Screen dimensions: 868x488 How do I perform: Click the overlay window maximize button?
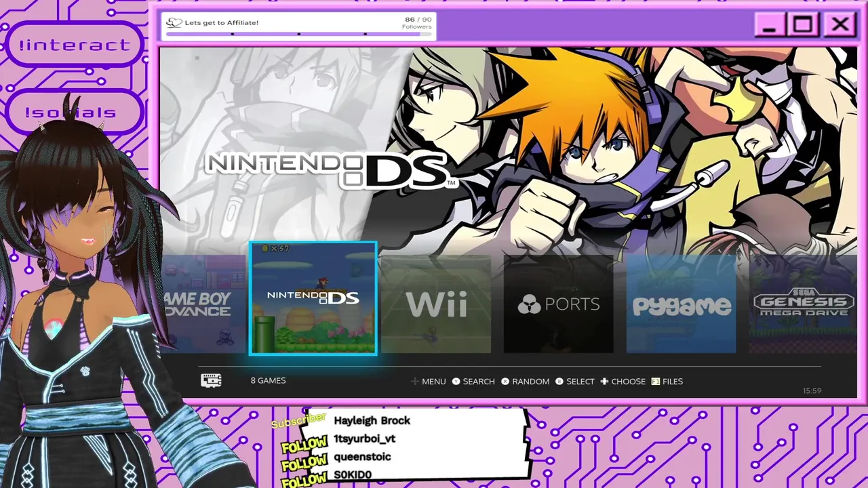coord(804,26)
